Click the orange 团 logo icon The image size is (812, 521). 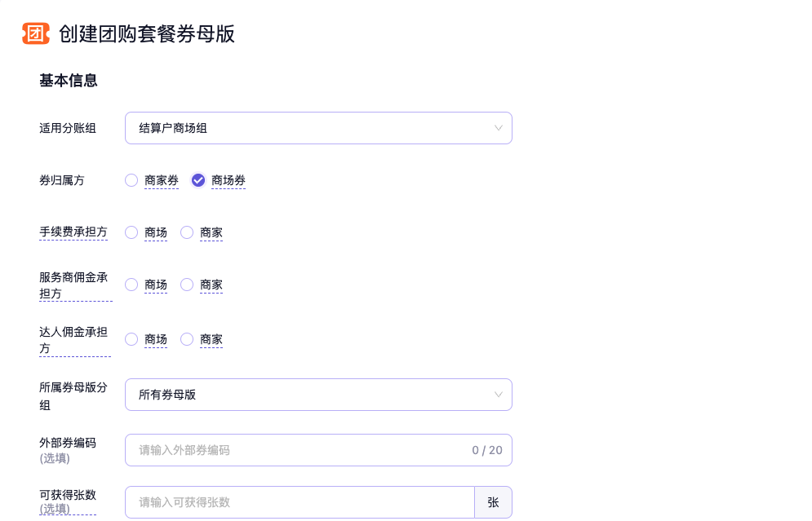click(x=35, y=33)
